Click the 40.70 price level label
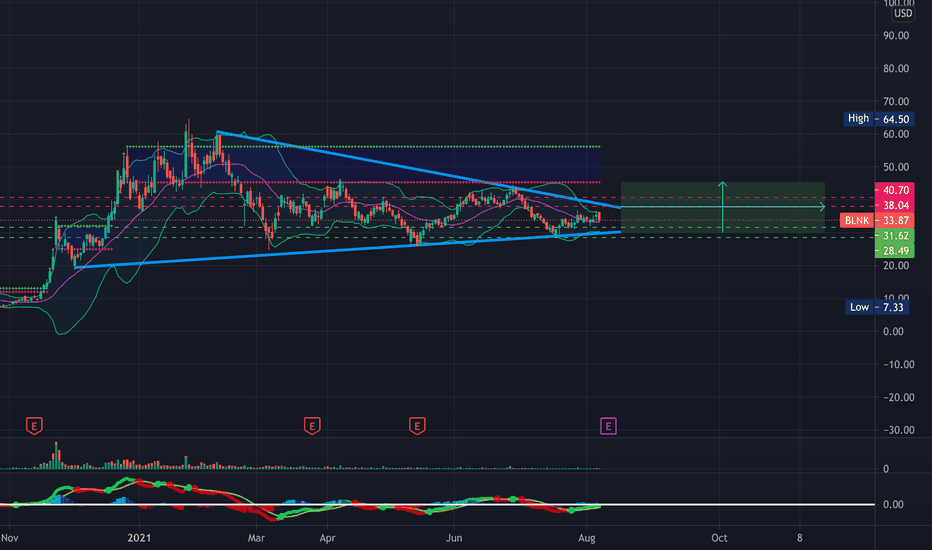 pos(895,190)
